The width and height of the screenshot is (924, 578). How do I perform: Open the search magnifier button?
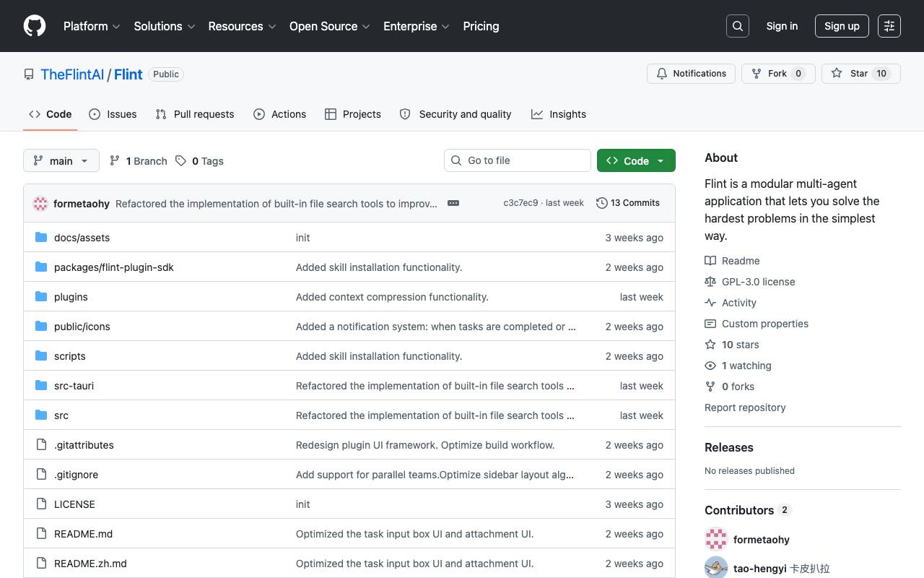(738, 26)
